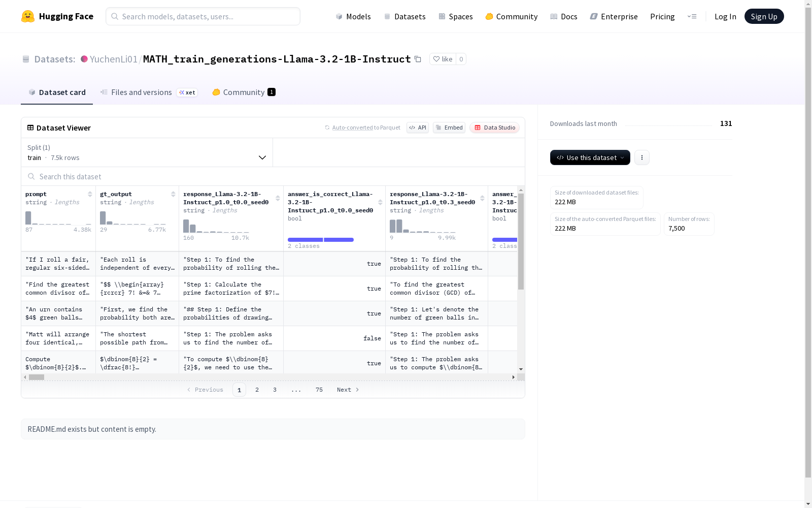
Task: Switch to Files and versions tab
Action: (149, 92)
